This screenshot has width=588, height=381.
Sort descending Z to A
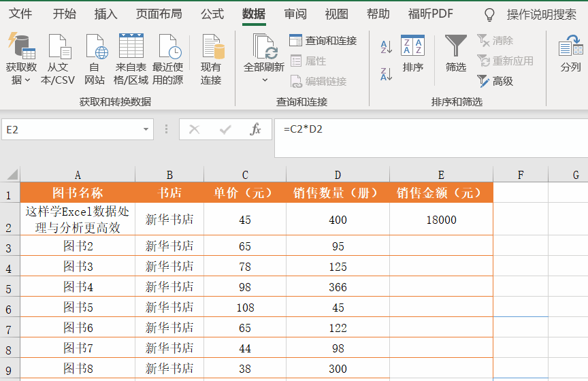(x=387, y=74)
